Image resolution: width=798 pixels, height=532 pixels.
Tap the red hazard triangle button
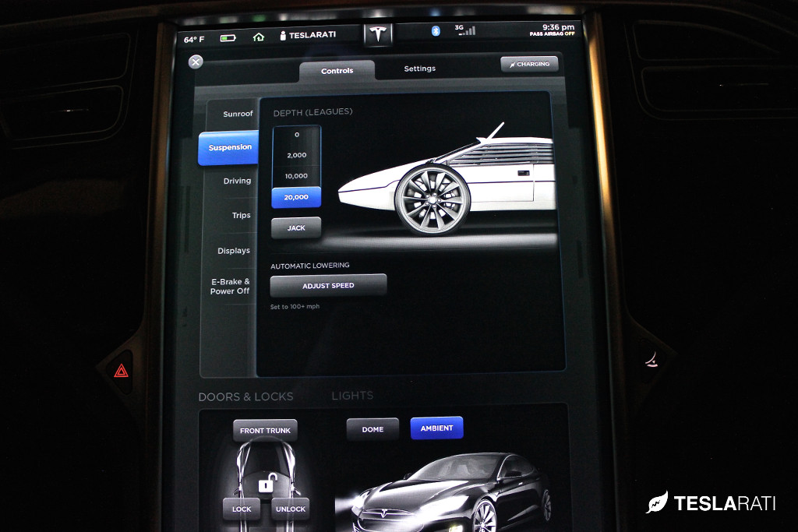pos(121,371)
